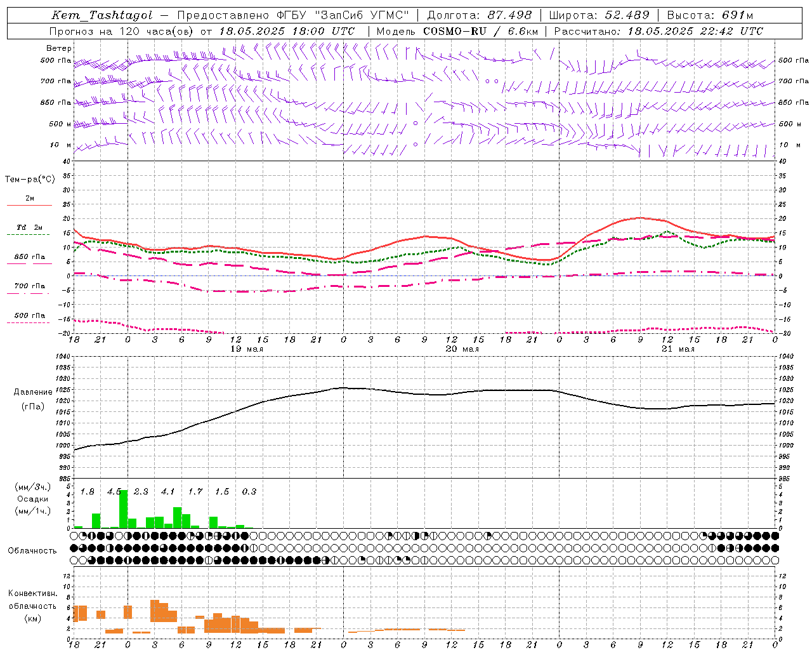The width and height of the screenshot is (812, 650).
Task: Click the 0.3 precipitation total value
Action: (249, 491)
